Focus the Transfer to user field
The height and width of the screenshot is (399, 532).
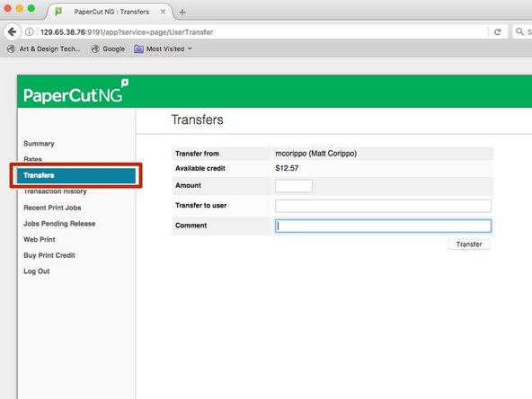[x=383, y=206]
